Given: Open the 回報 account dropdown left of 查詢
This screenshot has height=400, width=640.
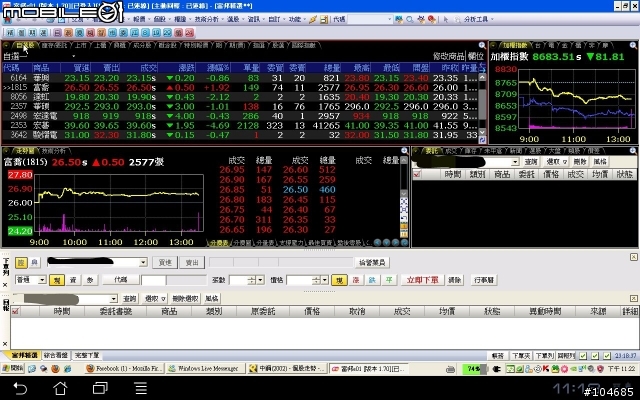Looking at the screenshot, I should tap(114, 299).
